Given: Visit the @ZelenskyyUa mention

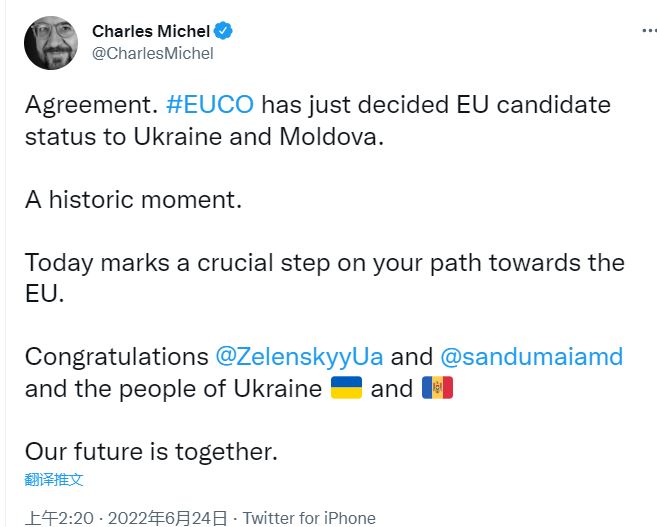Looking at the screenshot, I should [x=299, y=356].
